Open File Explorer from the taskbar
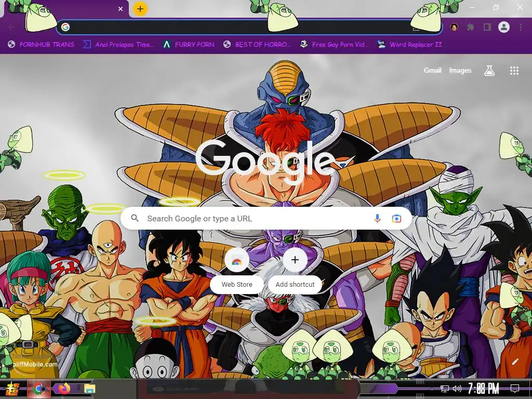532x399 pixels. point(89,389)
